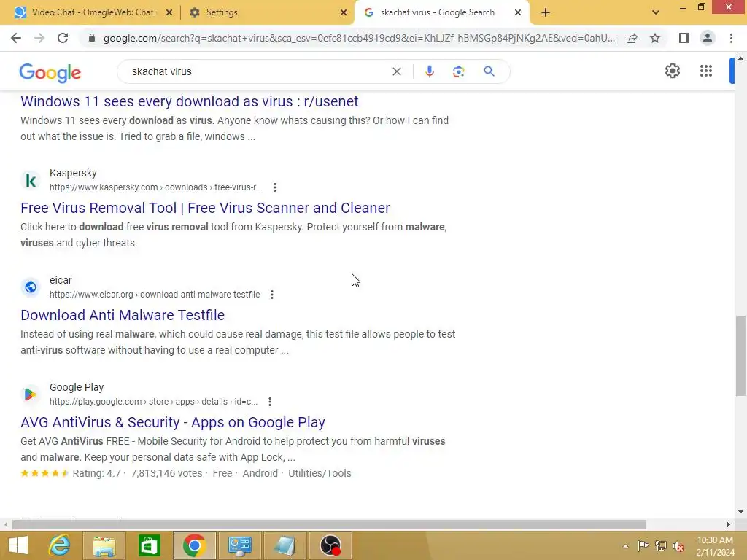Open Google quick settings gear
The width and height of the screenshot is (747, 560).
[x=672, y=71]
